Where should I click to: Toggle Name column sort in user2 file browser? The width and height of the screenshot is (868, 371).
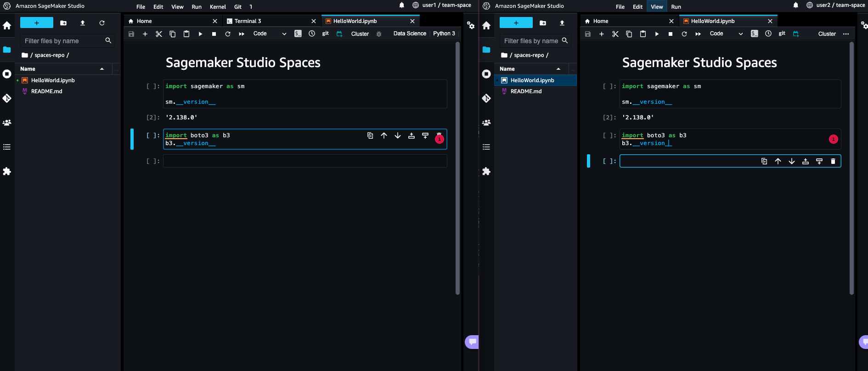(532, 69)
